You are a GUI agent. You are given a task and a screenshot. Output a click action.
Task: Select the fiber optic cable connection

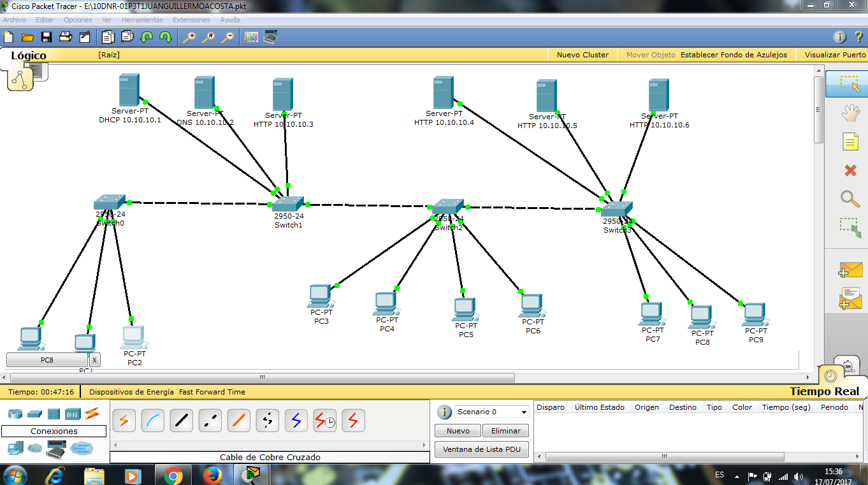[x=238, y=420]
